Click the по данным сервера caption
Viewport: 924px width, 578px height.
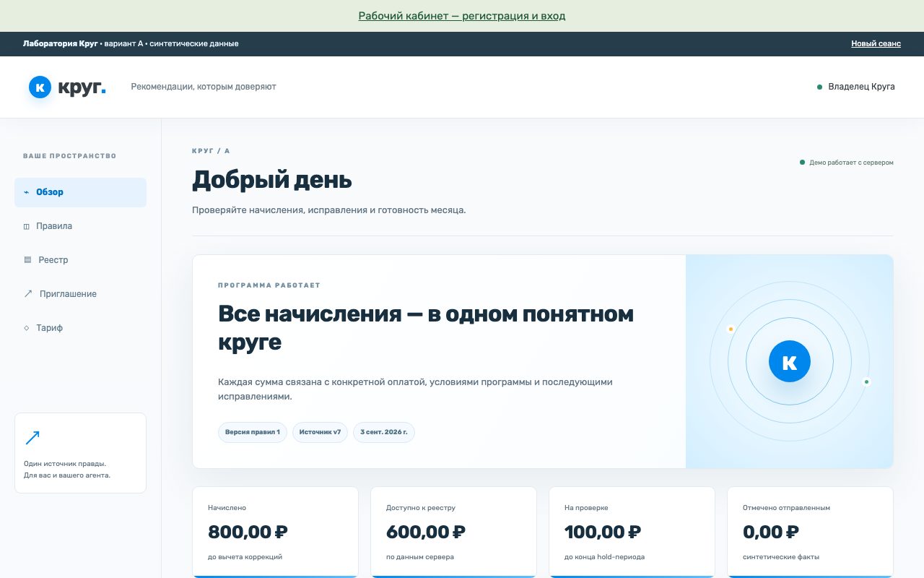420,557
